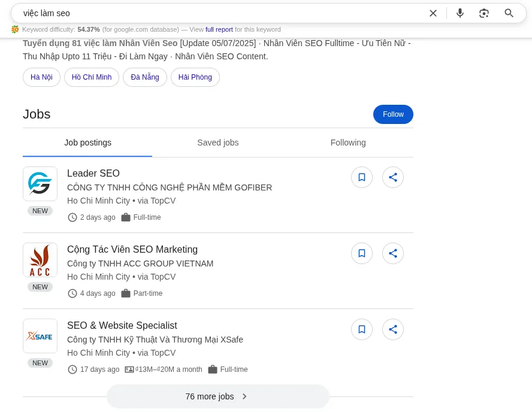The width and height of the screenshot is (532, 412).
Task: Open the Following tab
Action: pyautogui.click(x=348, y=143)
